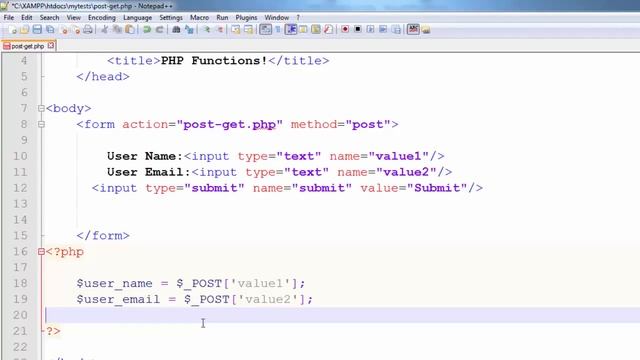The image size is (640, 360).
Task: Open the Run menu
Action: point(222,18)
